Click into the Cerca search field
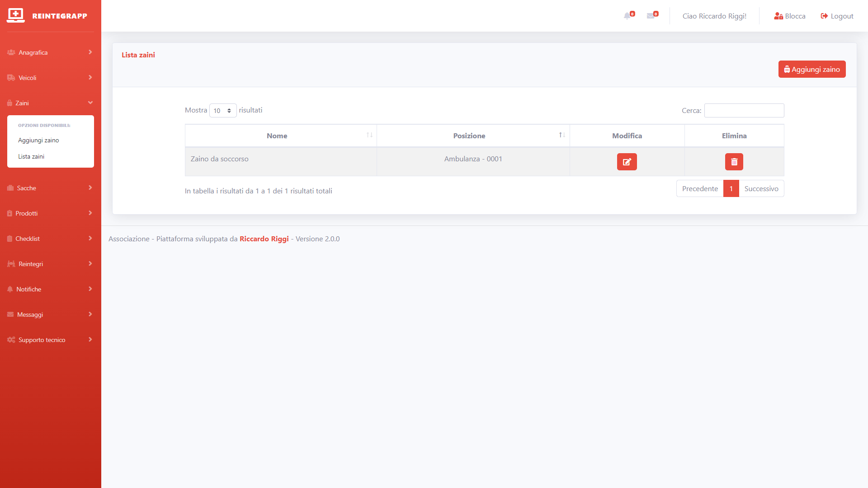This screenshot has height=488, width=868. (x=744, y=111)
